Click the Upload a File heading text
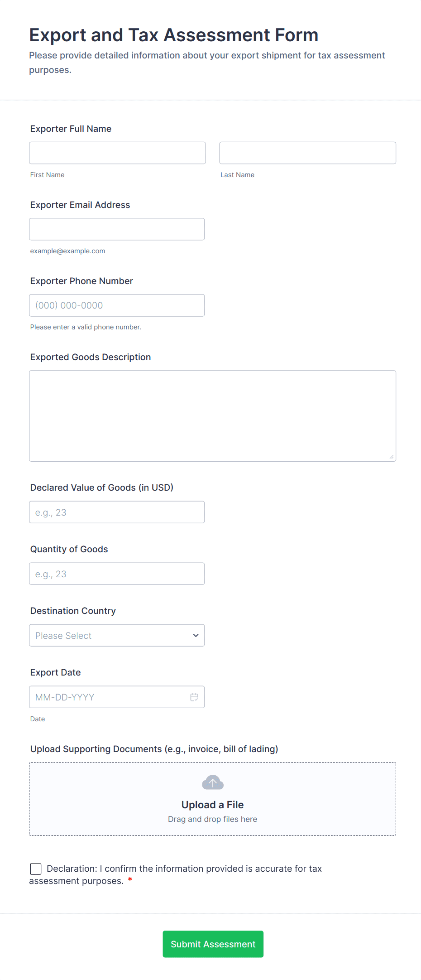Viewport: 421px width, 980px height. [212, 805]
